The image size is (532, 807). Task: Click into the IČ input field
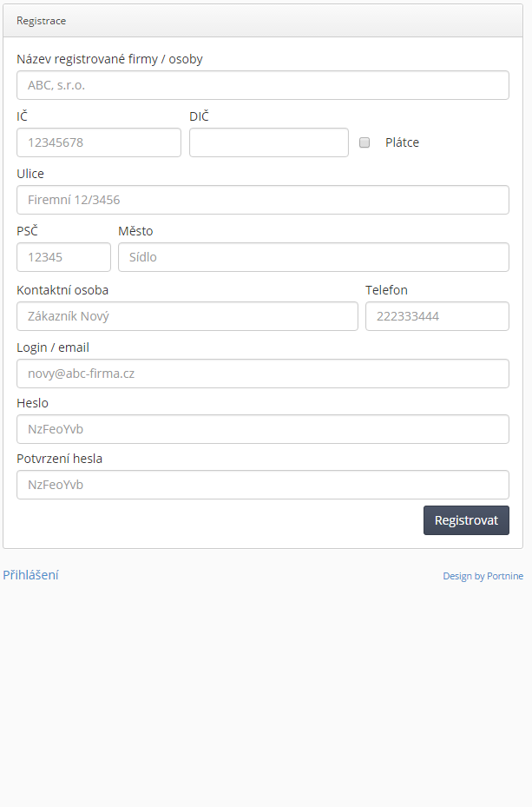tap(99, 142)
